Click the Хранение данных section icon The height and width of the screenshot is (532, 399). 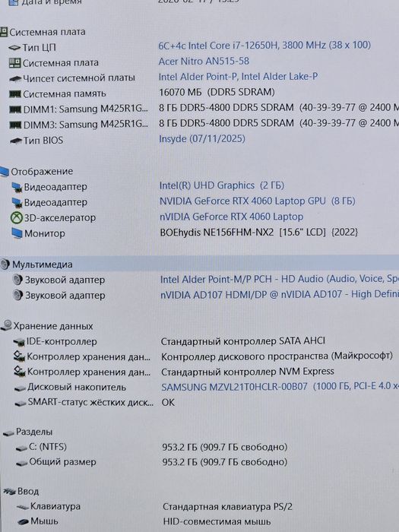coord(6,326)
